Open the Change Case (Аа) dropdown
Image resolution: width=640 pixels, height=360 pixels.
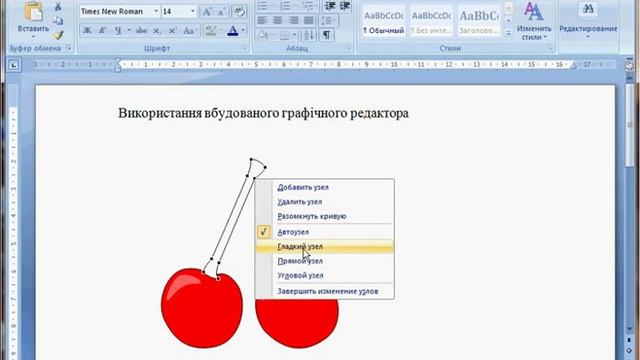click(x=190, y=31)
